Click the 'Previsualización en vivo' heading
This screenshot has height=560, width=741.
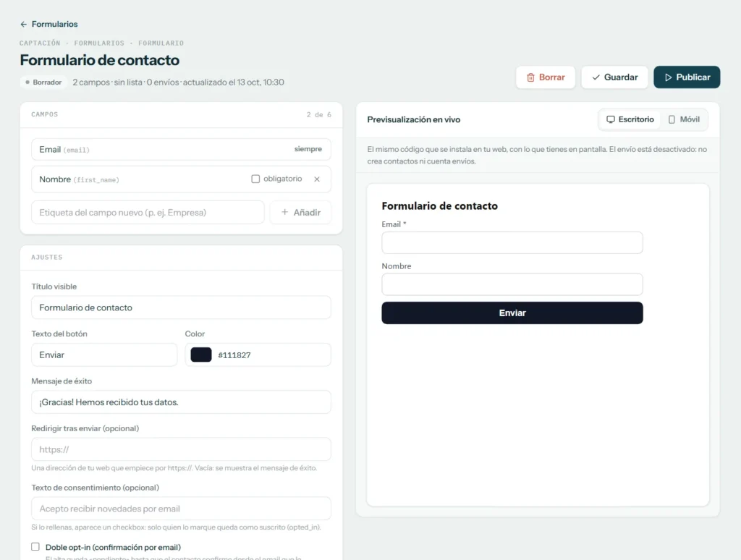(x=413, y=119)
